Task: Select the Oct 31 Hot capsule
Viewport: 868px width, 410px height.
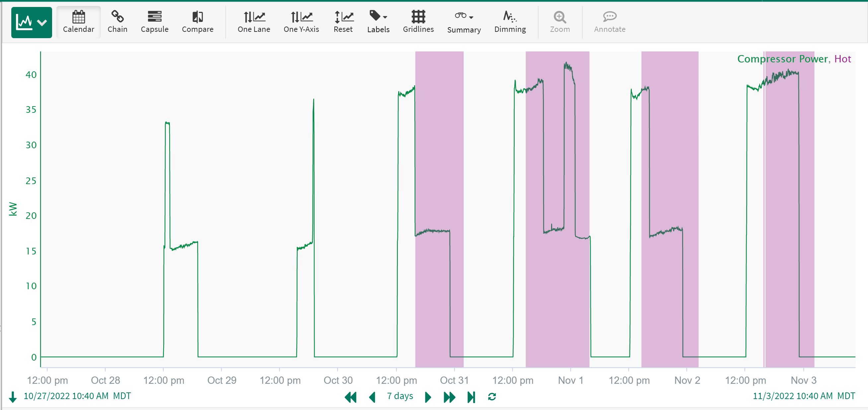Action: point(439,209)
